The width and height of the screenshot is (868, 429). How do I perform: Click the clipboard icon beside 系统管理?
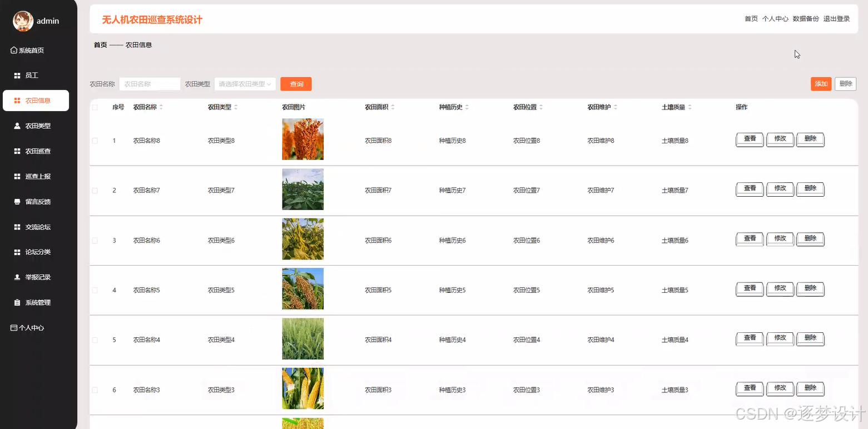[17, 303]
